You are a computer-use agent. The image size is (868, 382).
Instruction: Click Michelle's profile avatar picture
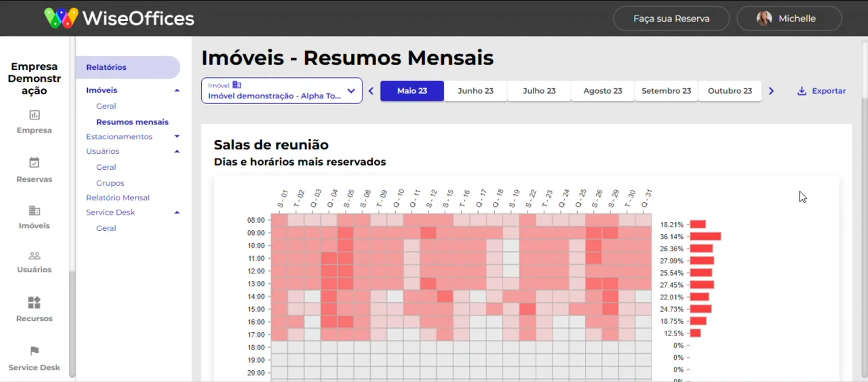point(764,18)
